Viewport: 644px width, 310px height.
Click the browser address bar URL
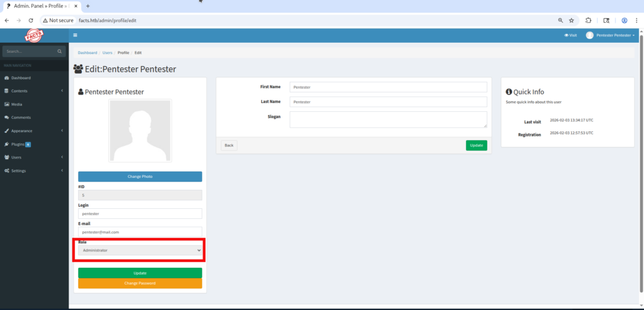point(108,20)
